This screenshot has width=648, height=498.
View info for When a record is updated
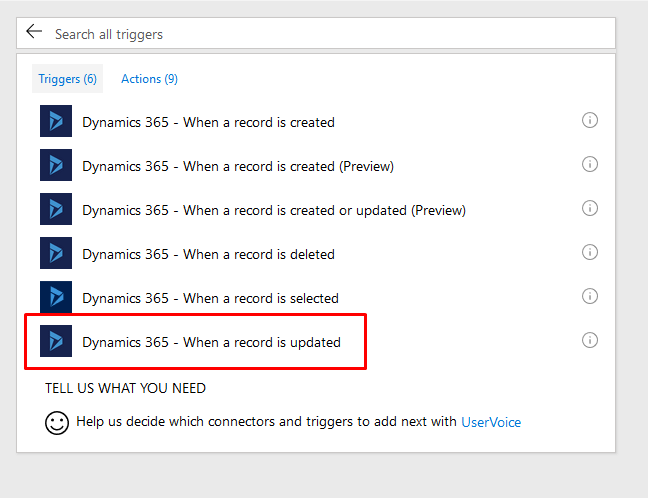590,340
